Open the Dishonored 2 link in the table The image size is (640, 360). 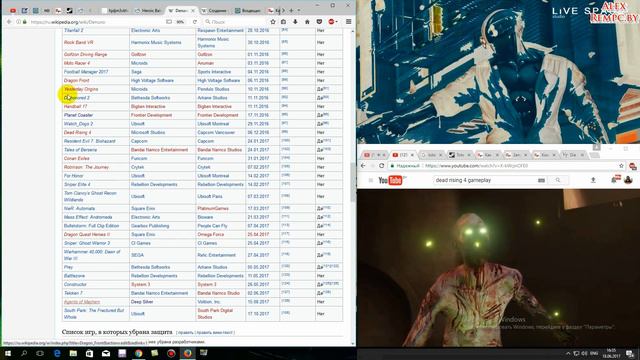pyautogui.click(x=77, y=98)
